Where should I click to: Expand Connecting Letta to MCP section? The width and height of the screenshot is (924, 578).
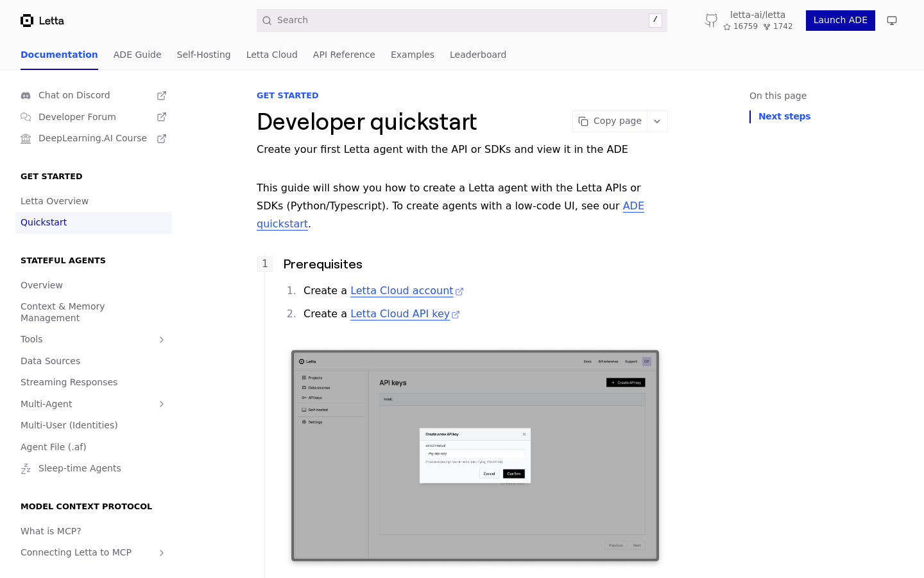click(x=162, y=553)
